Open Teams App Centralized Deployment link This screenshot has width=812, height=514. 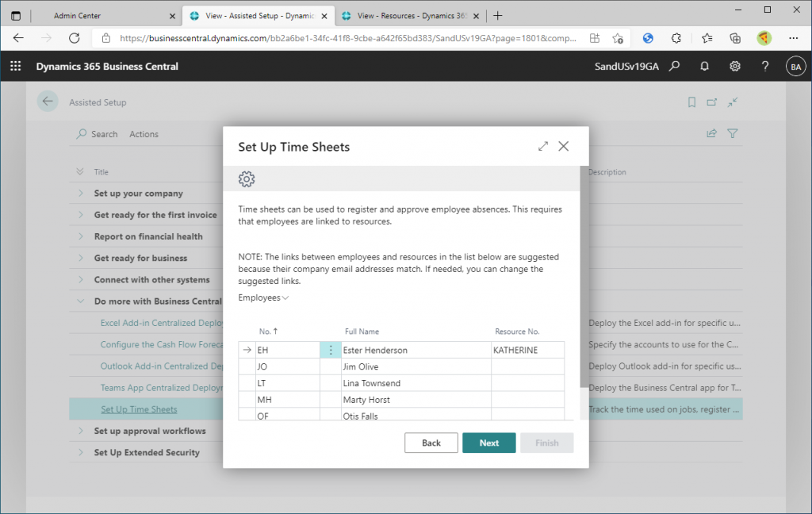click(162, 388)
